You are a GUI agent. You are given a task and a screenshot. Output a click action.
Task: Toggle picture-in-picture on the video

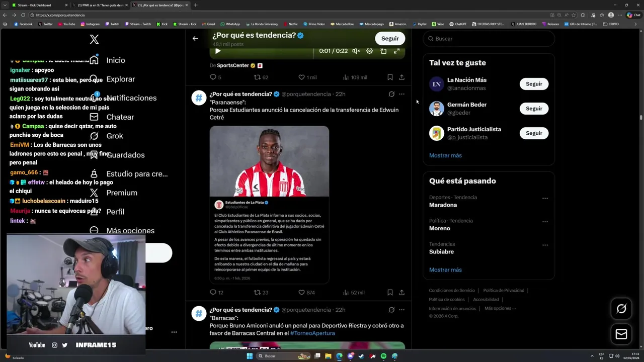click(383, 51)
